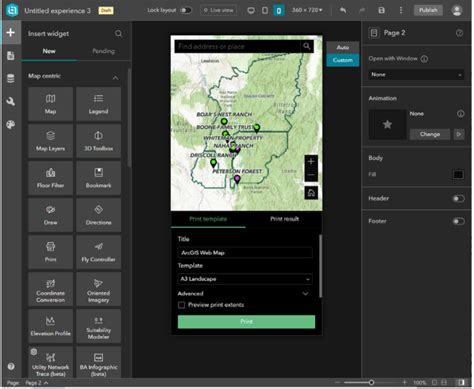
Task: Select the Print template tab
Action: click(208, 219)
